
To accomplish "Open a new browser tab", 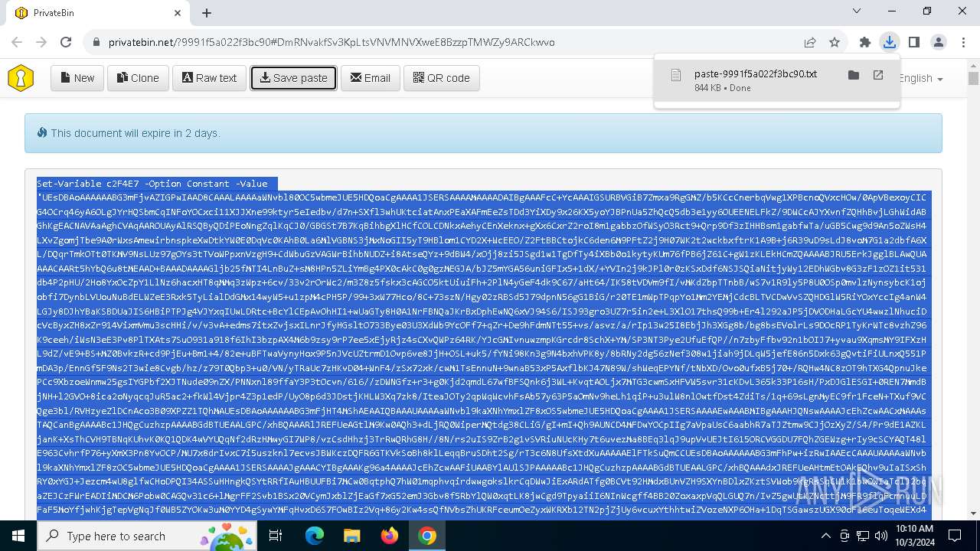I will pos(207,13).
